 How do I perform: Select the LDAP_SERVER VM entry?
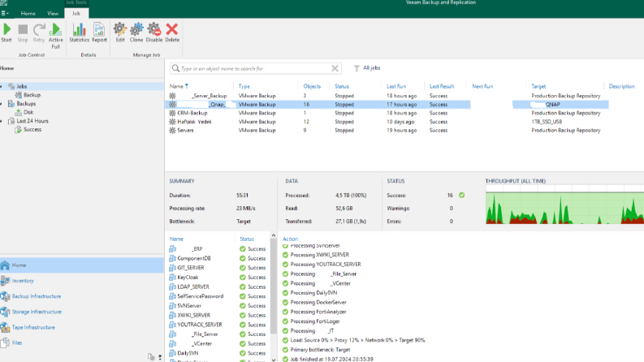[x=218, y=287]
